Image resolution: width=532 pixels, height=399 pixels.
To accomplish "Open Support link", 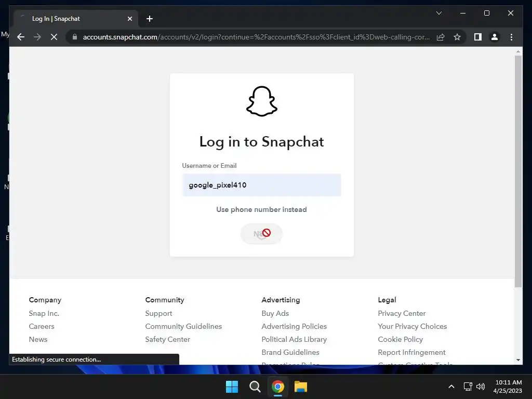I will [158, 313].
